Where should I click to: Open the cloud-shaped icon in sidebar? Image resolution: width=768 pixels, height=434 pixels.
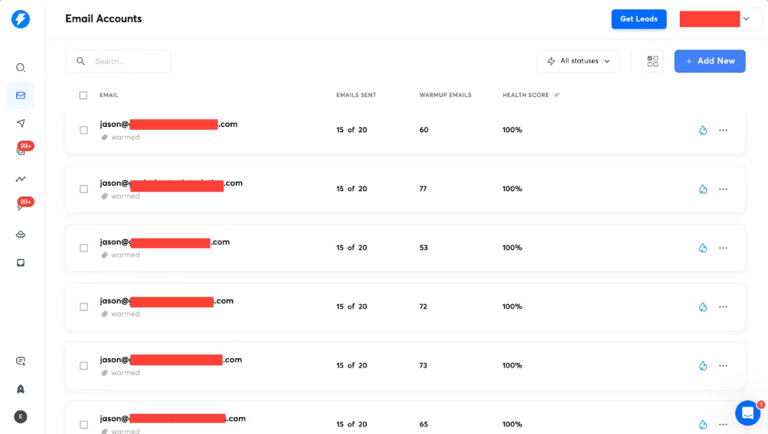point(21,235)
